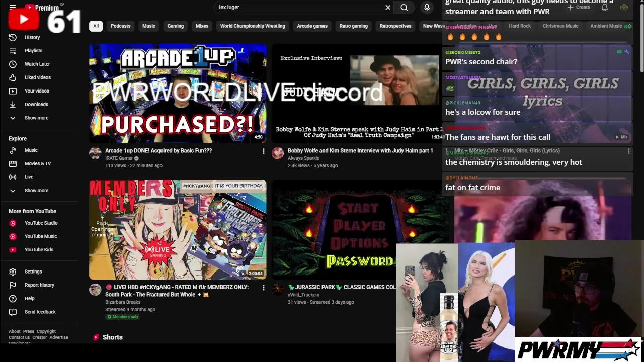Click the IRATE Gamer channel avatar

pyautogui.click(x=95, y=153)
